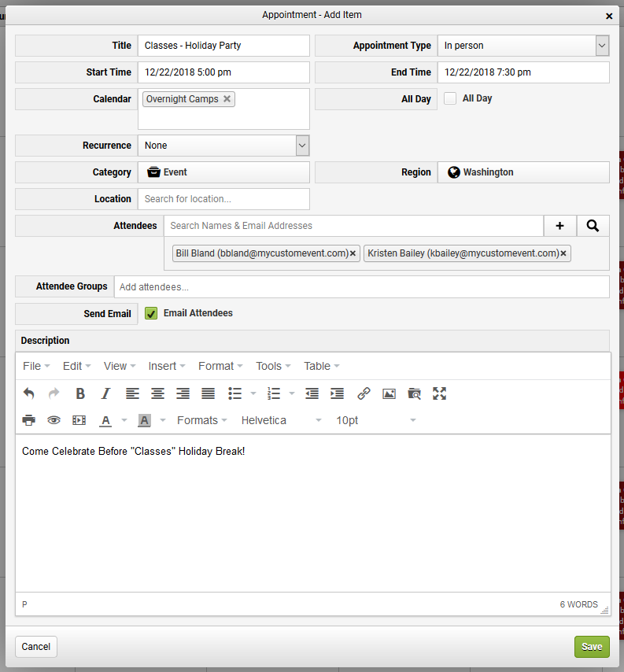624x672 pixels.
Task: Justify the description text
Action: pos(209,393)
